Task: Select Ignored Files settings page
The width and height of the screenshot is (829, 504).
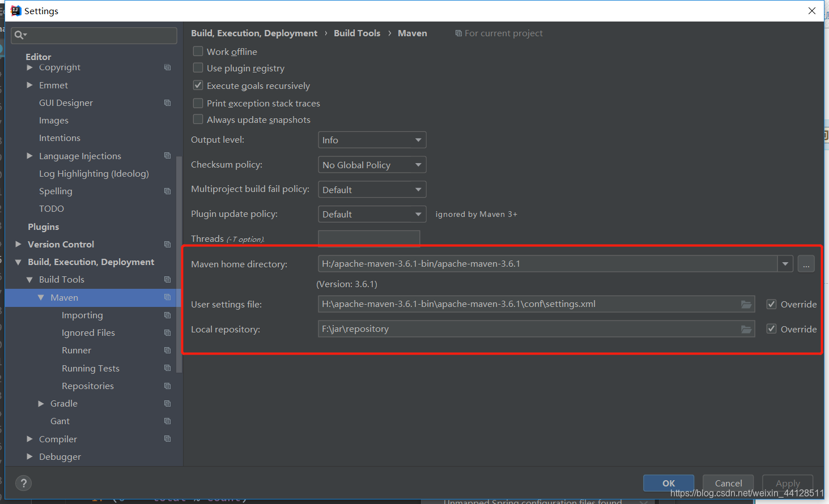Action: tap(88, 333)
